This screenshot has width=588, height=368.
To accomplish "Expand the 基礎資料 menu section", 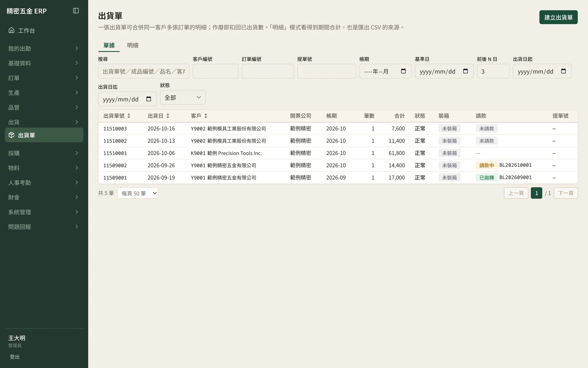I will (x=44, y=63).
